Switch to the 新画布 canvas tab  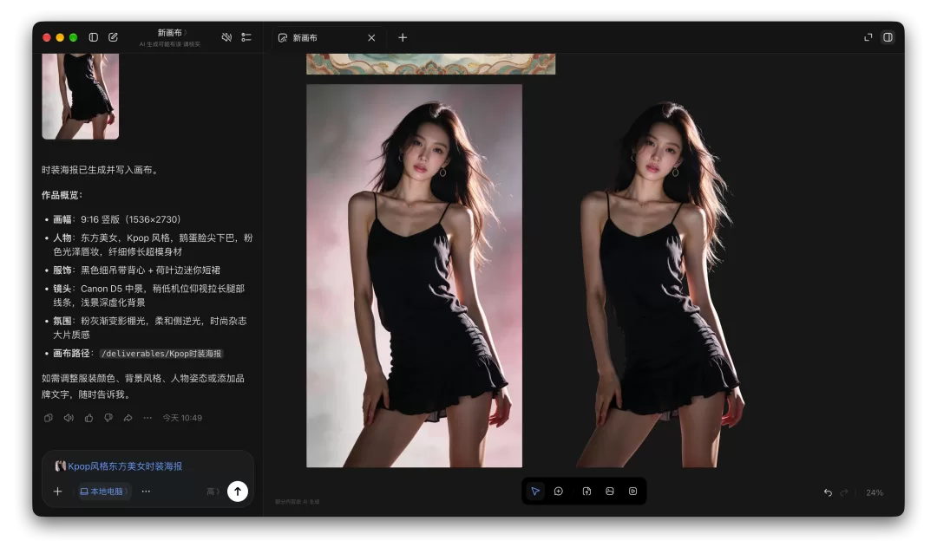point(327,37)
